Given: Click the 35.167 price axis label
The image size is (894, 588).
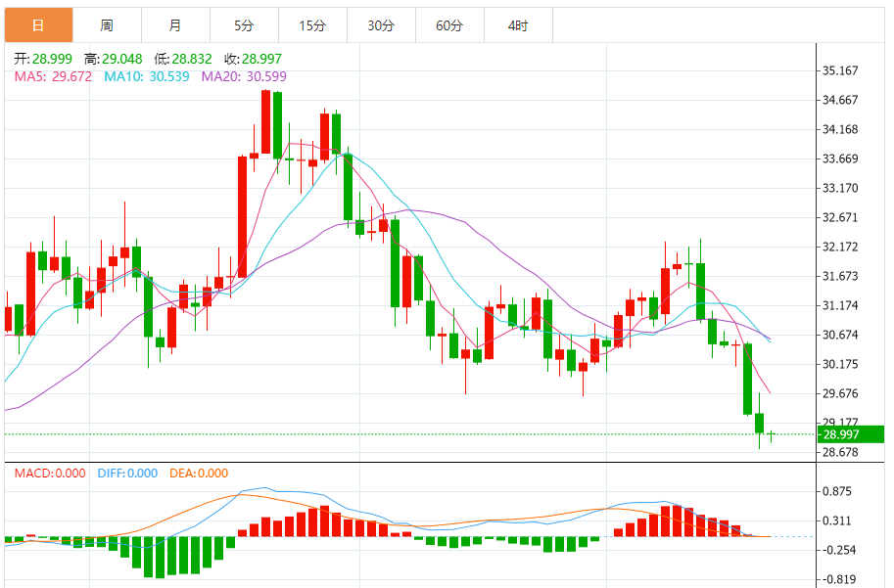Looking at the screenshot, I should pyautogui.click(x=840, y=70).
